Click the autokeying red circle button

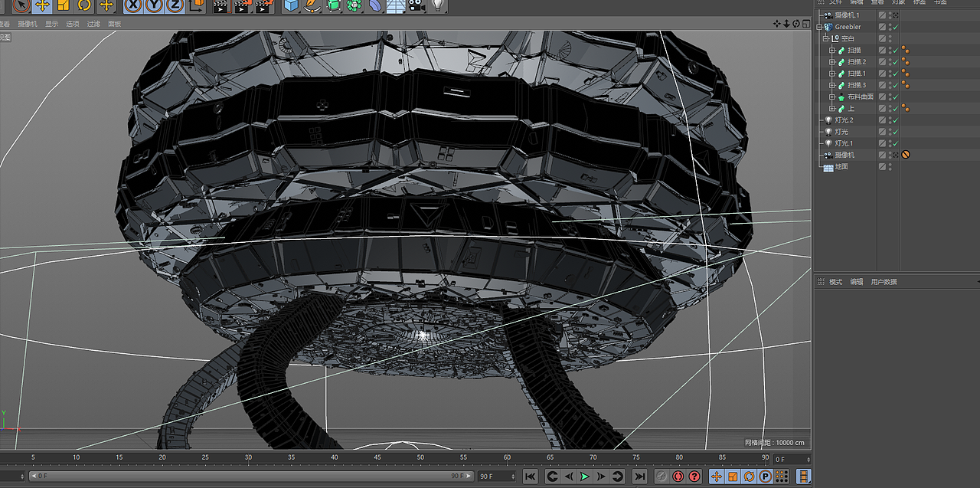(678, 477)
